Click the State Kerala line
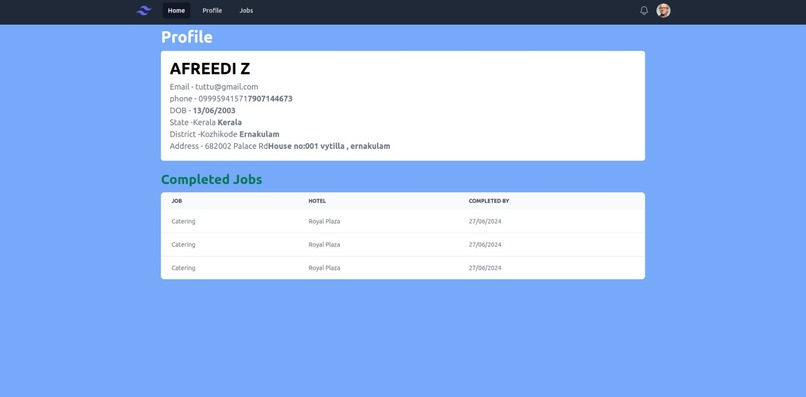 tap(206, 122)
